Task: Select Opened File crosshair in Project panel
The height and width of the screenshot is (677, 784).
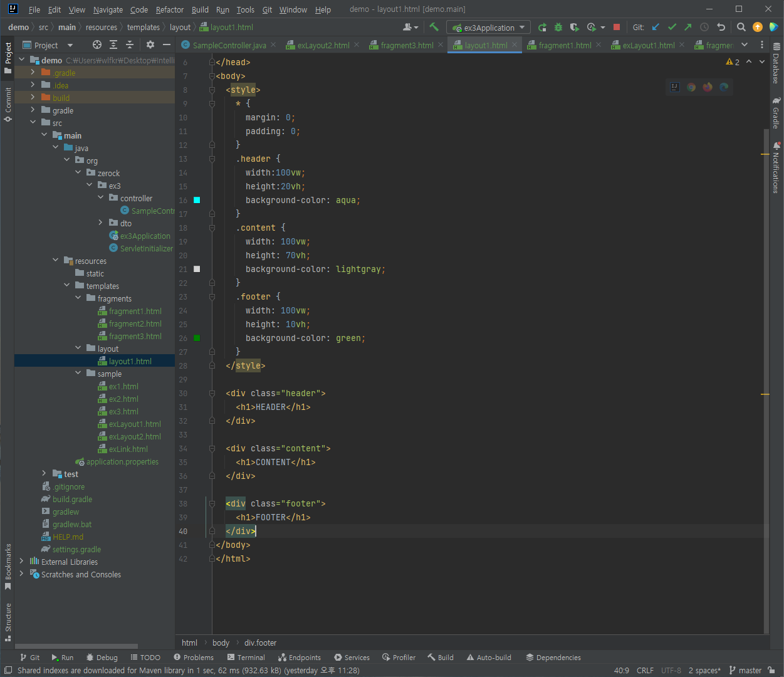Action: [97, 45]
